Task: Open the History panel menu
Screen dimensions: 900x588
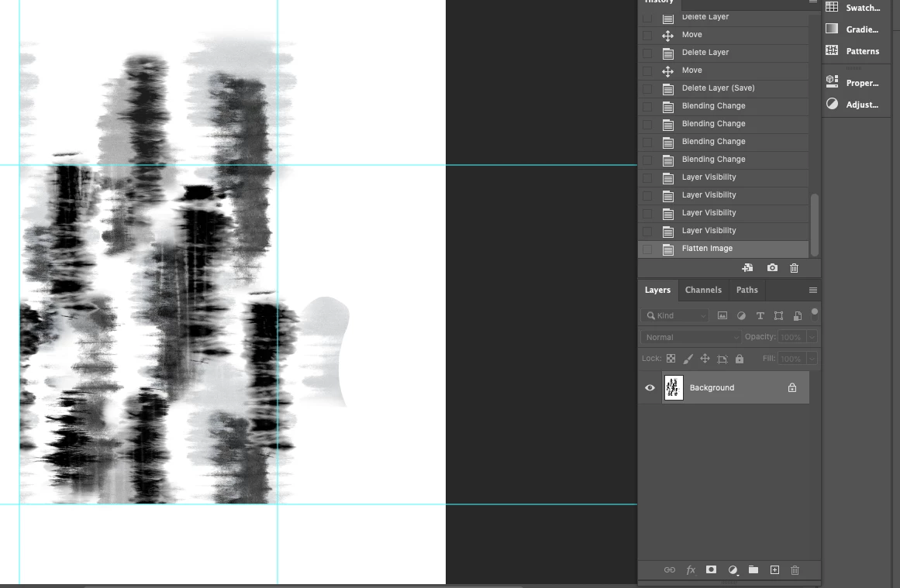Action: point(812,2)
